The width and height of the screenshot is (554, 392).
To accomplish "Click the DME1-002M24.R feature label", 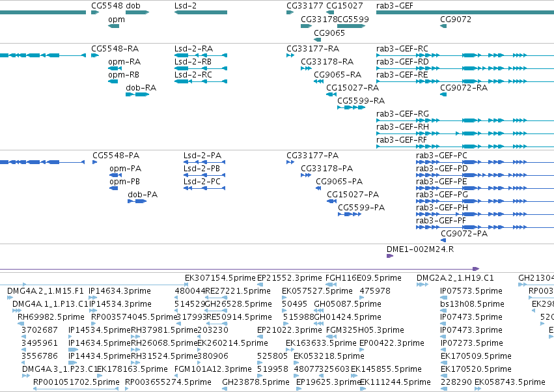I will 421,249.
